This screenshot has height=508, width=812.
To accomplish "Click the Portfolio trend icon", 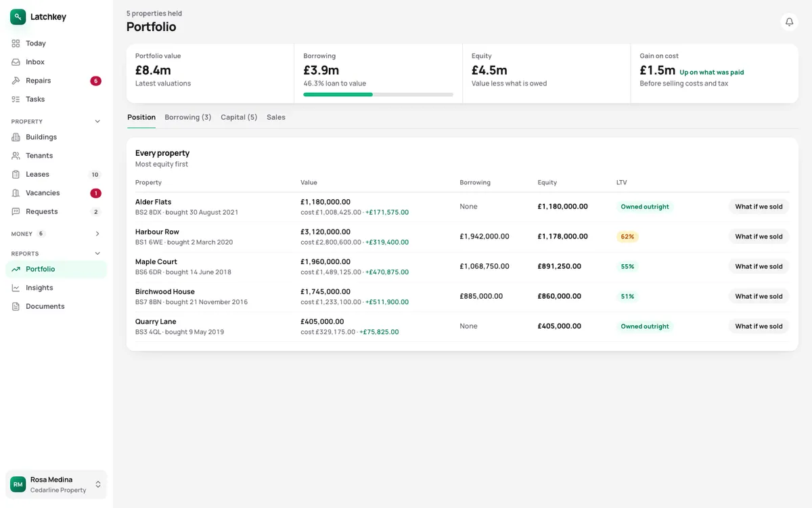I will (x=16, y=270).
